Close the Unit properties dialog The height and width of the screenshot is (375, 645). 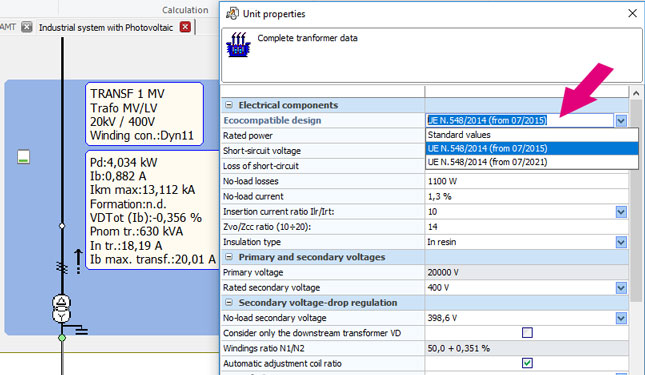(633, 13)
